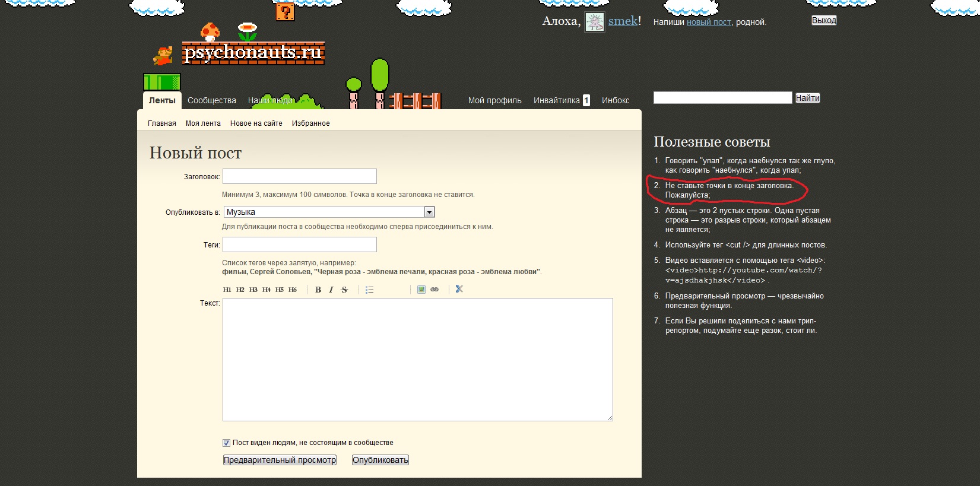980x486 pixels.
Task: Switch to the Ленты tab
Action: coord(162,100)
